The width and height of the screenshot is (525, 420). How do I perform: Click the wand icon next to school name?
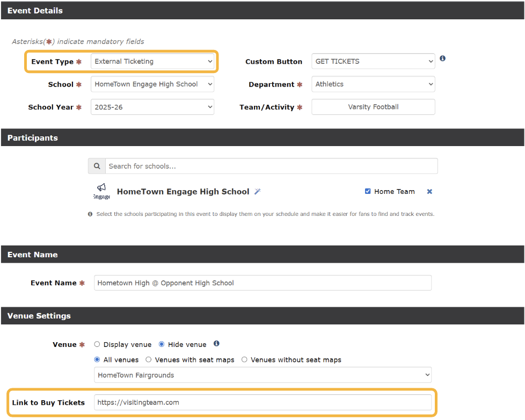[x=257, y=192]
